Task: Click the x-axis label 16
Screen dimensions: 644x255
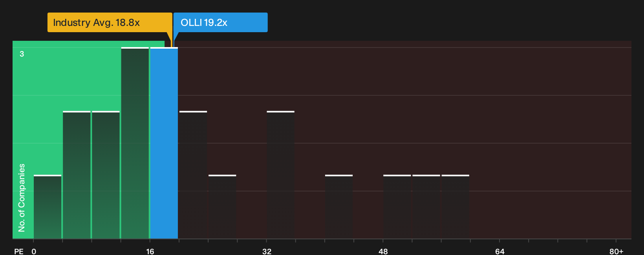Action: coord(150,251)
